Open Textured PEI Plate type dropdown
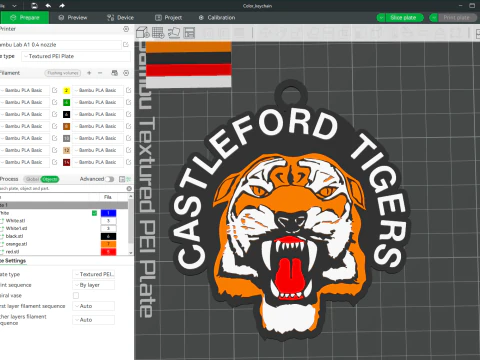The height and width of the screenshot is (360, 480). coord(76,56)
